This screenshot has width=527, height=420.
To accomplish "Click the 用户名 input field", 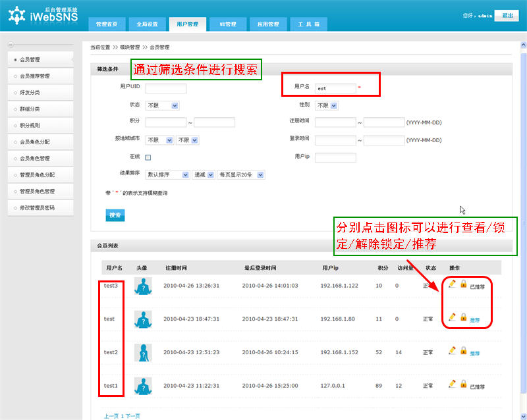I will tap(335, 88).
